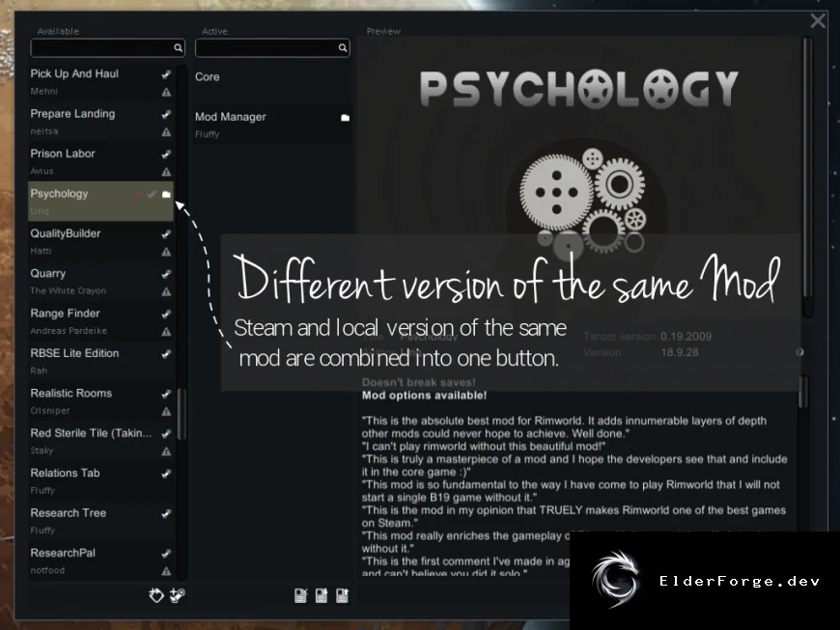The width and height of the screenshot is (840, 630).
Task: Click the Steam icon on Research Tree row
Action: coord(166,514)
